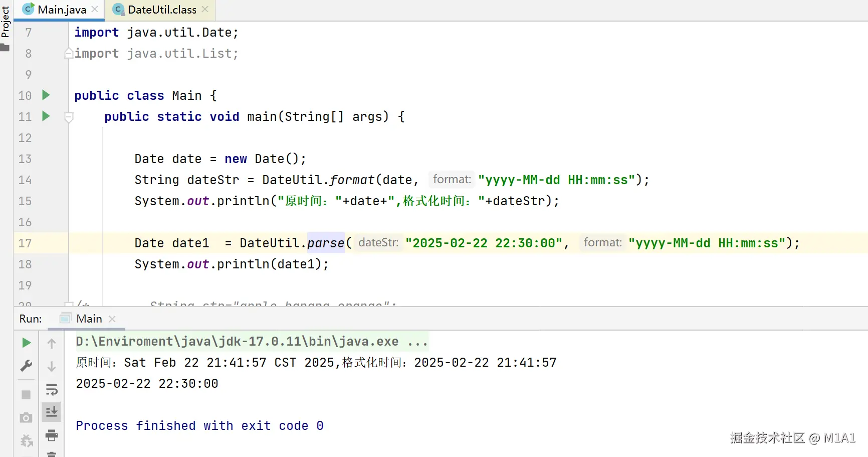
Task: Open run configuration via the wrench icon
Action: point(26,366)
